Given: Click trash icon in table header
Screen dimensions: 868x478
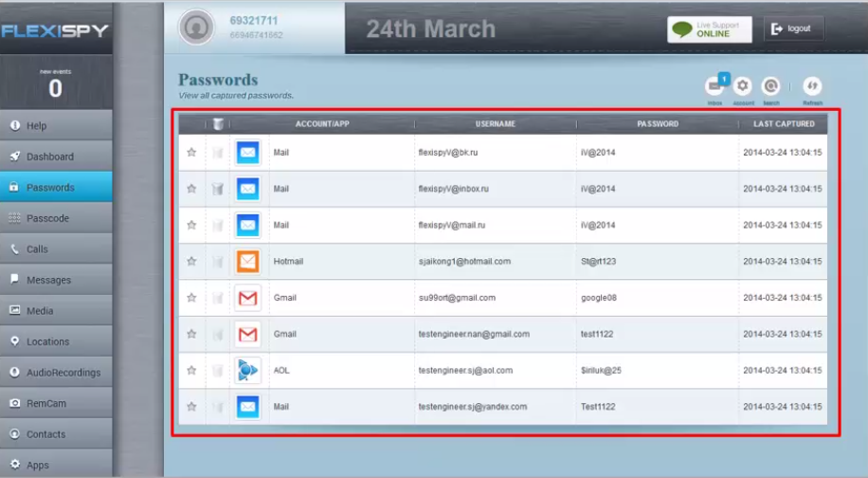Looking at the screenshot, I should click(218, 124).
